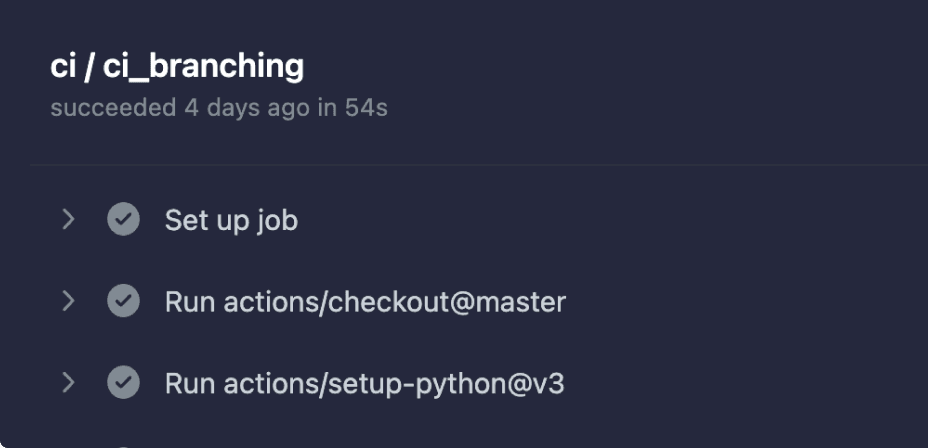
Task: Select the Run actions/checkout@master label
Action: point(365,302)
